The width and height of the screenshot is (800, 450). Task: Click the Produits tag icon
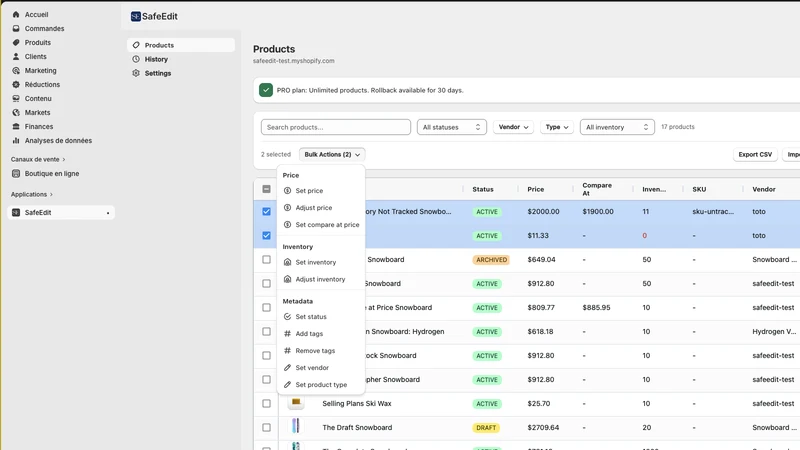click(x=16, y=42)
